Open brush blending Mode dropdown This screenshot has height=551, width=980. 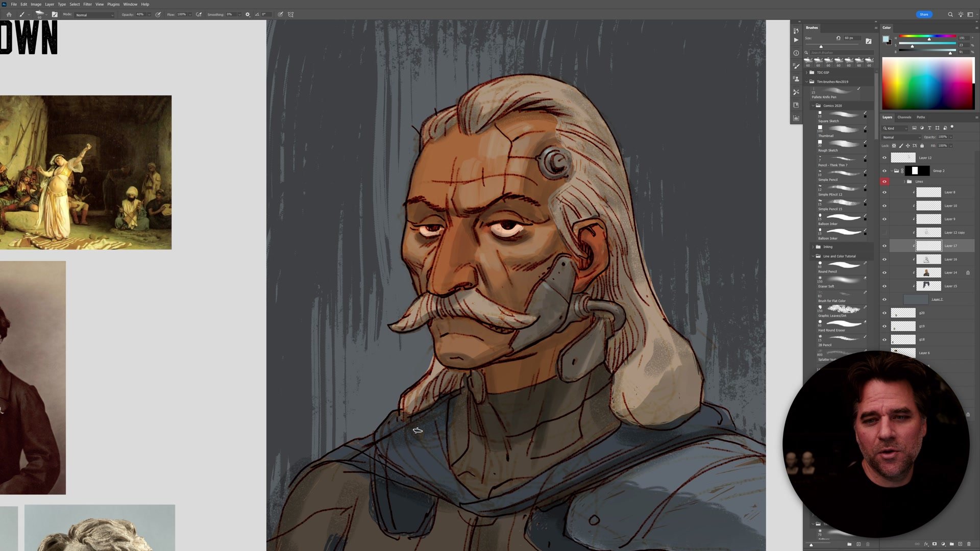click(94, 15)
